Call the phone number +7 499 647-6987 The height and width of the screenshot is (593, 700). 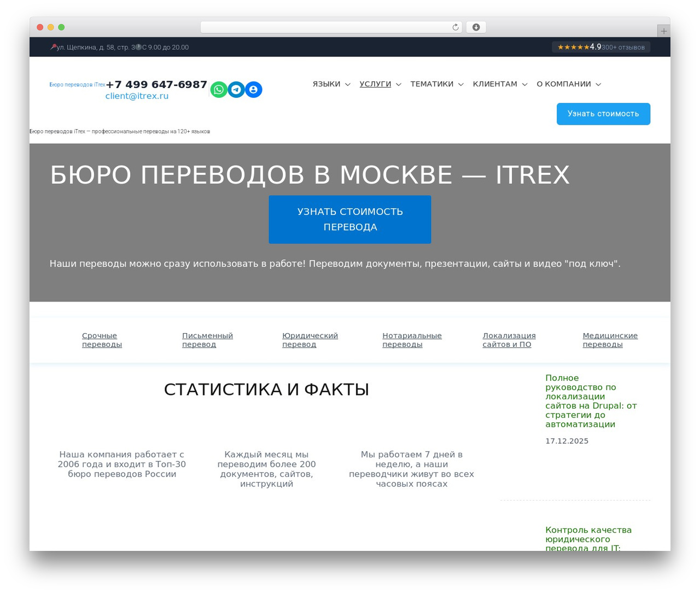[x=156, y=85]
